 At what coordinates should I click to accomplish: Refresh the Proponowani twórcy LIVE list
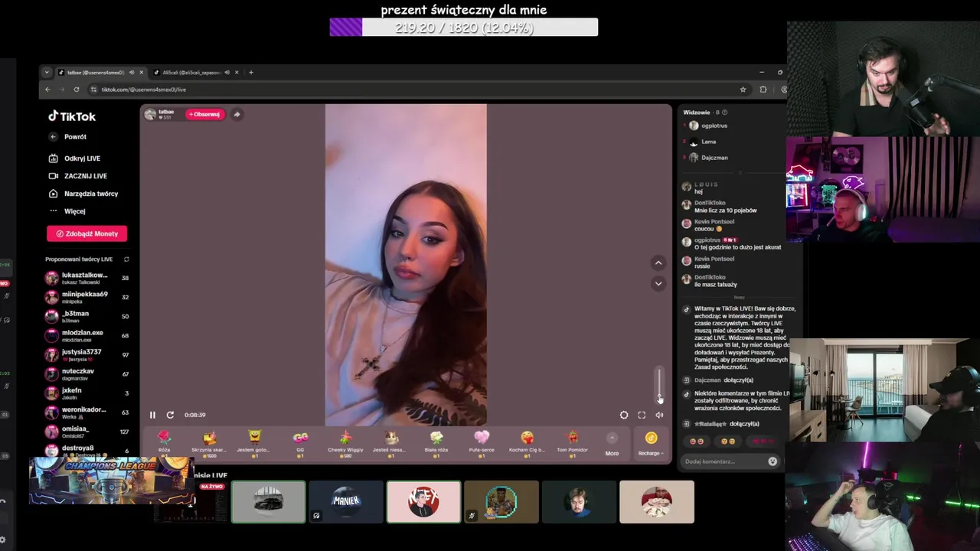click(126, 259)
